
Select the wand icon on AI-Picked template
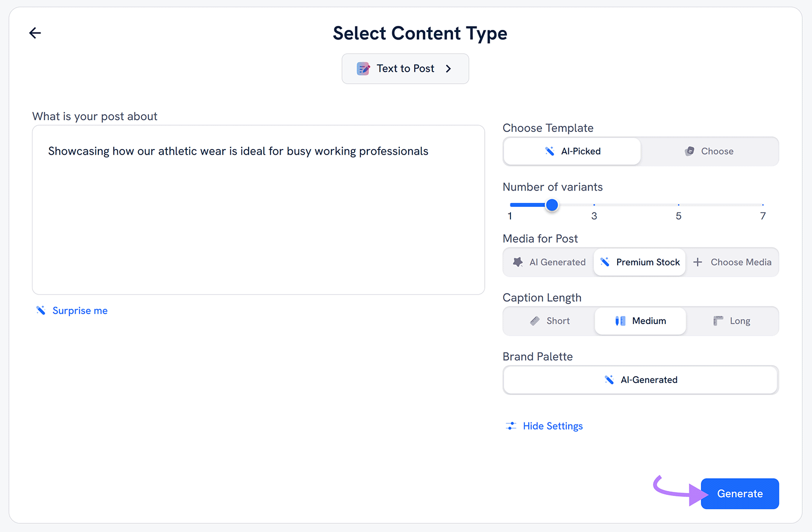coord(550,151)
